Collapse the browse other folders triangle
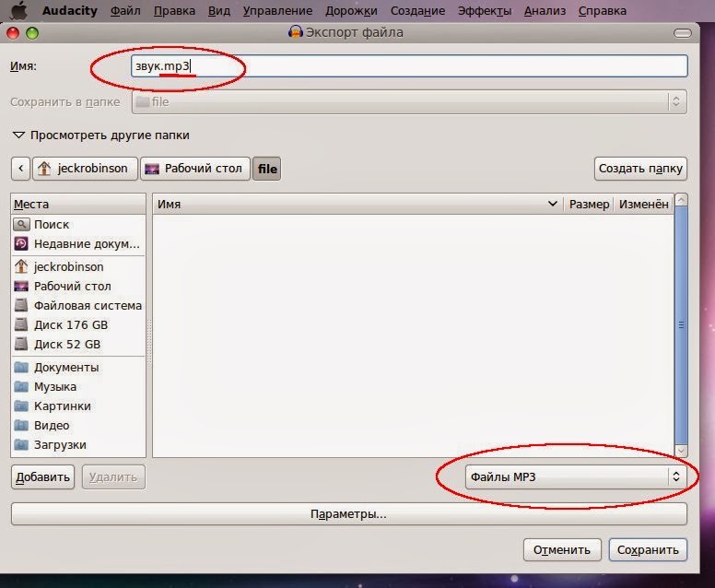The height and width of the screenshot is (588, 715). click(x=18, y=135)
